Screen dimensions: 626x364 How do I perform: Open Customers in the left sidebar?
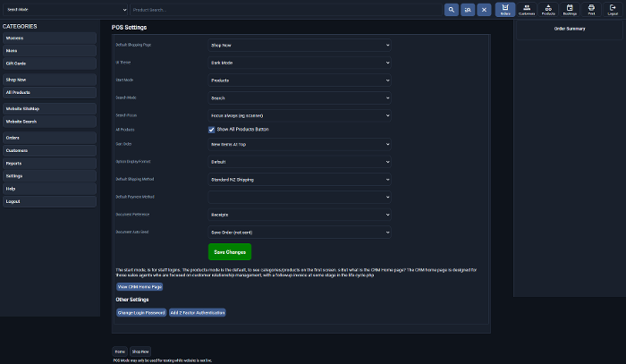point(49,150)
